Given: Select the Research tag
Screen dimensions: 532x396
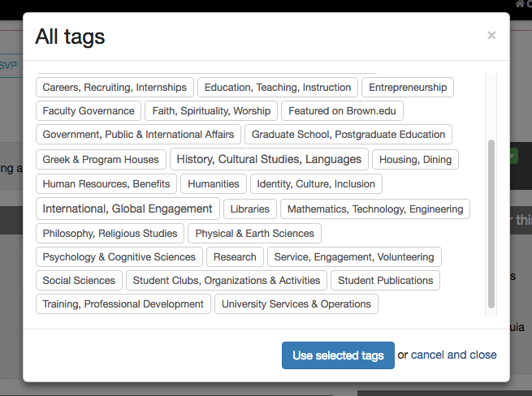Looking at the screenshot, I should tap(235, 257).
